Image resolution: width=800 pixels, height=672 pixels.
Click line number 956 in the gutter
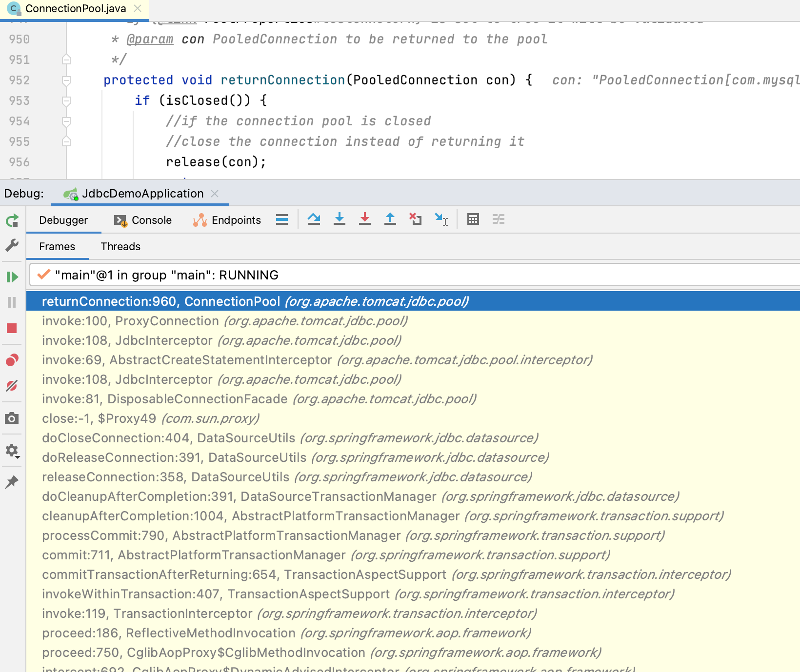[20, 162]
